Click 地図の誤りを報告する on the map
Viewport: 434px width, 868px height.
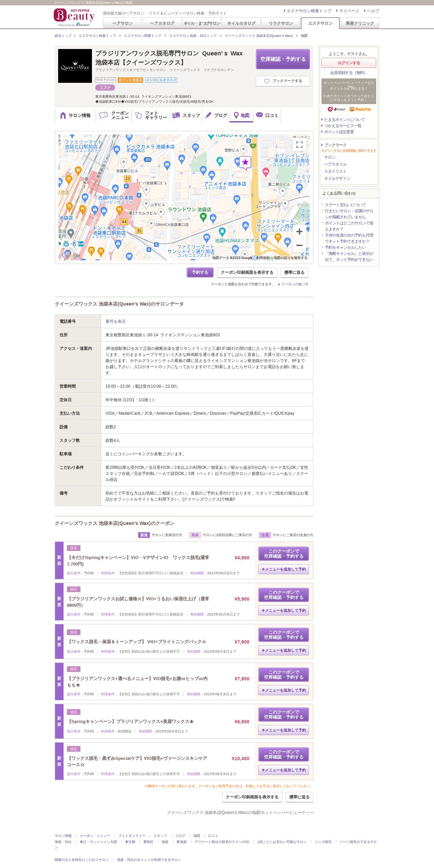pyautogui.click(x=290, y=258)
